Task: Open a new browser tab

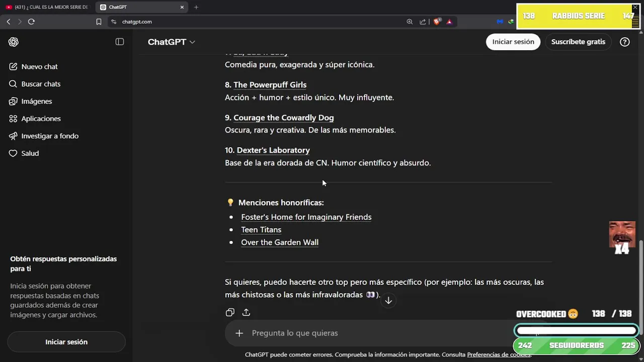Action: click(x=196, y=7)
